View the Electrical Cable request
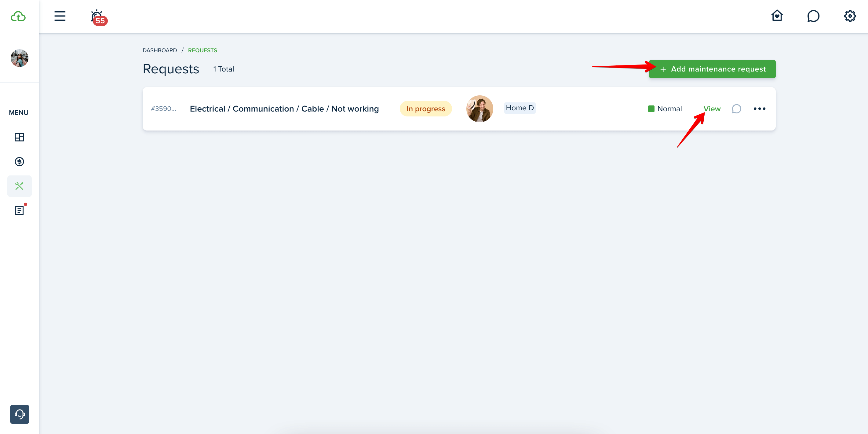The width and height of the screenshot is (868, 434). click(x=712, y=108)
